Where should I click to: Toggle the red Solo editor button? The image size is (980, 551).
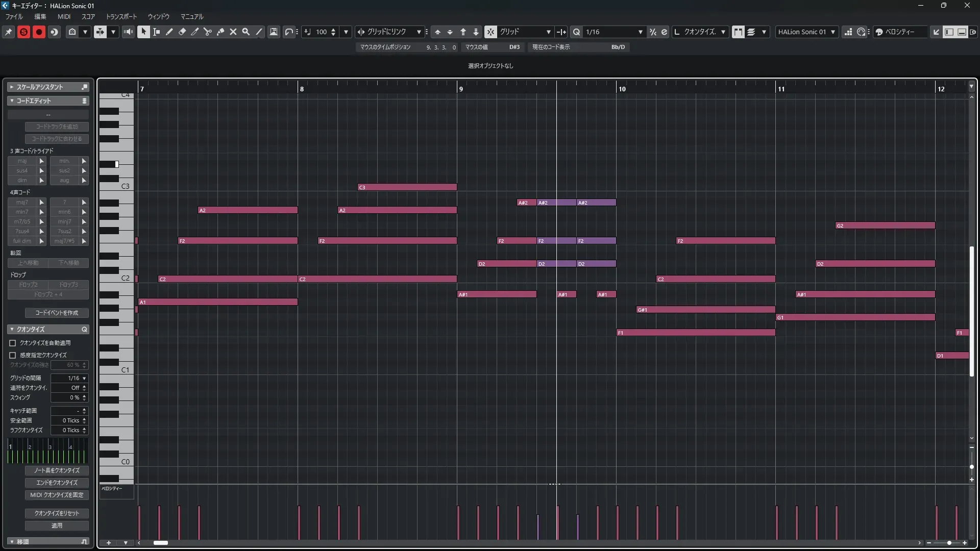[x=23, y=32]
